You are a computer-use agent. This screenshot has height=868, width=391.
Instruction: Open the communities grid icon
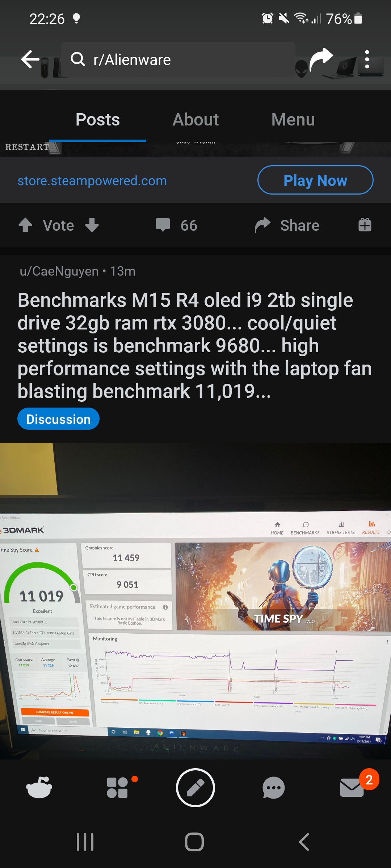117,787
